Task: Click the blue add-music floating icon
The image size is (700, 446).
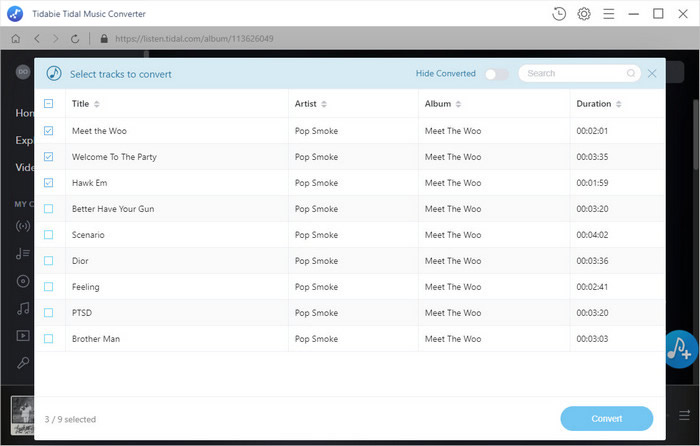Action: (681, 349)
